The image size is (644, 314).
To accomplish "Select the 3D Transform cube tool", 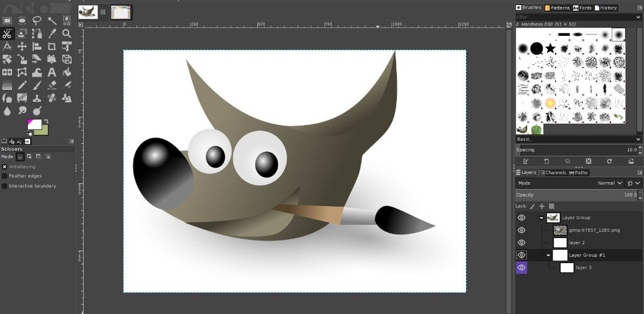I will [67, 60].
